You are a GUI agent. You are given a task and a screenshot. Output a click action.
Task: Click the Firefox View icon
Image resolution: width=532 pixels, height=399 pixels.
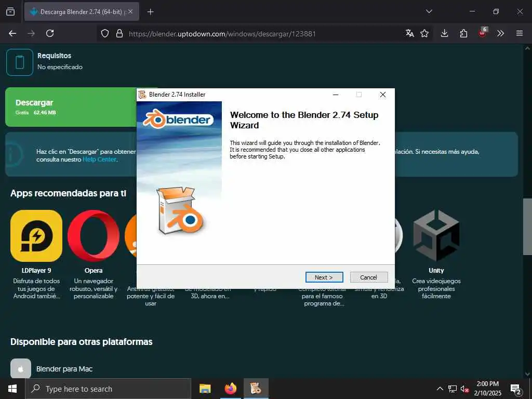[x=10, y=12]
